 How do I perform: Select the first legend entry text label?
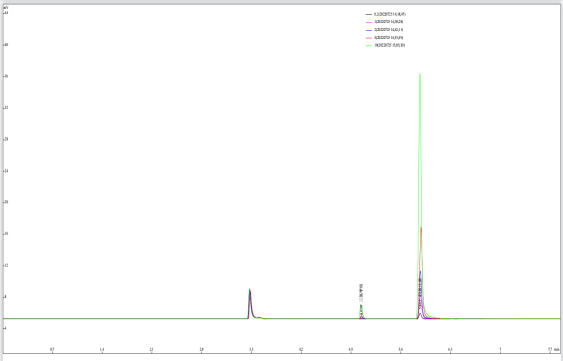(390, 14)
